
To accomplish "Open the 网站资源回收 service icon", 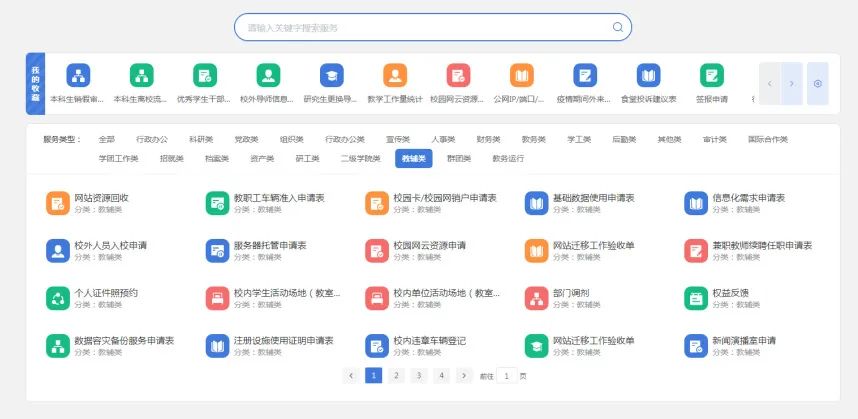I will 57,203.
